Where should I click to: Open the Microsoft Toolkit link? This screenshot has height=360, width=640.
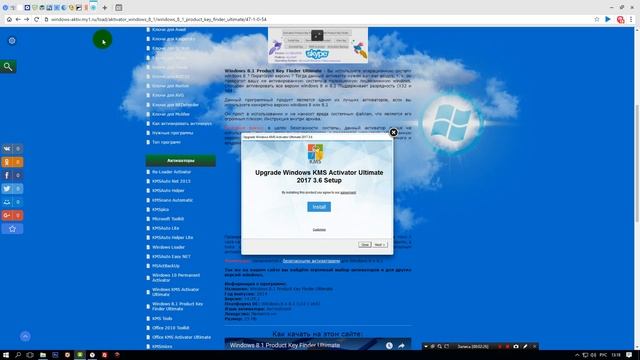click(168, 219)
